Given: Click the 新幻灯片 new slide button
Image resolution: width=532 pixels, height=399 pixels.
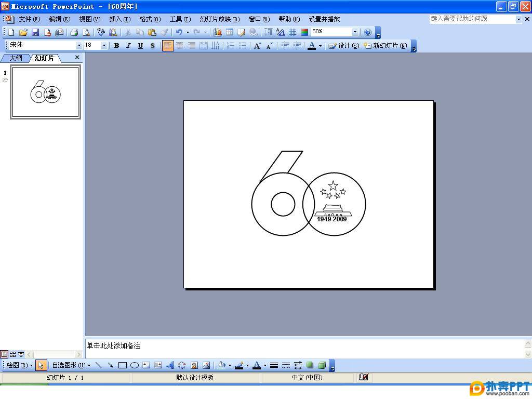Looking at the screenshot, I should [385, 46].
